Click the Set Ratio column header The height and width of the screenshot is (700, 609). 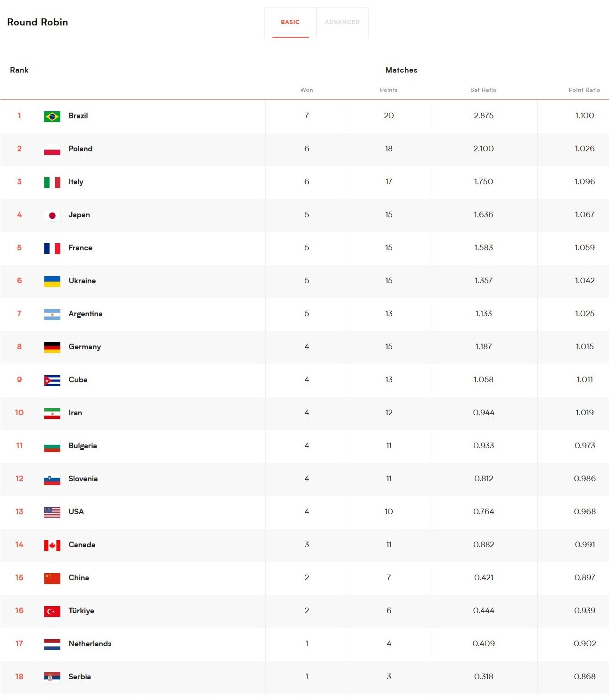[483, 90]
